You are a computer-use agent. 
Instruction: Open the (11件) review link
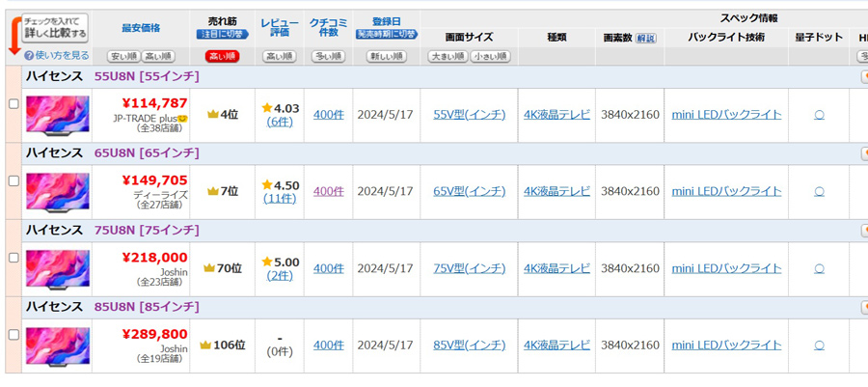point(280,198)
